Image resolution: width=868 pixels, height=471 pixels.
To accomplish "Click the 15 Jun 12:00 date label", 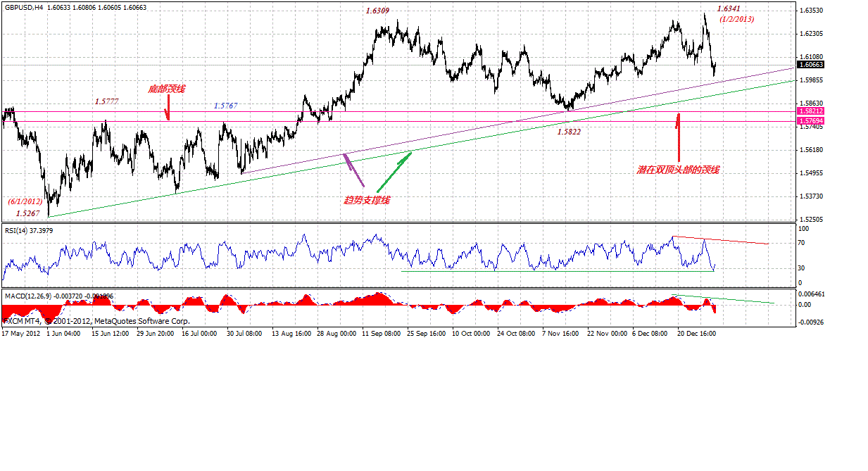I will [x=110, y=332].
